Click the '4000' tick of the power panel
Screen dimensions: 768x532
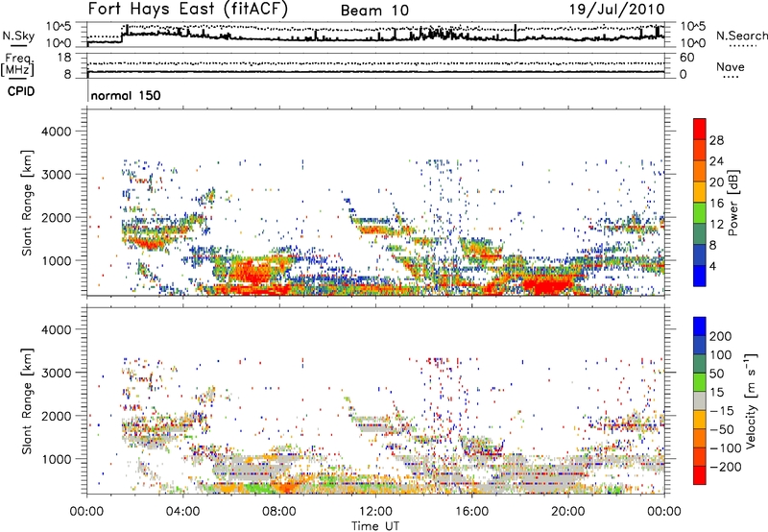click(56, 132)
